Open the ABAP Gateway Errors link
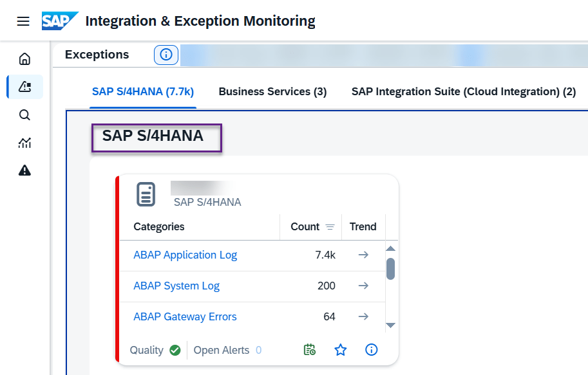 click(185, 317)
